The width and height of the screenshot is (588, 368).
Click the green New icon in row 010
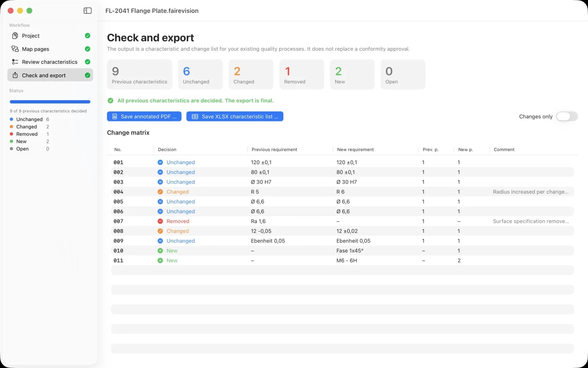click(160, 251)
